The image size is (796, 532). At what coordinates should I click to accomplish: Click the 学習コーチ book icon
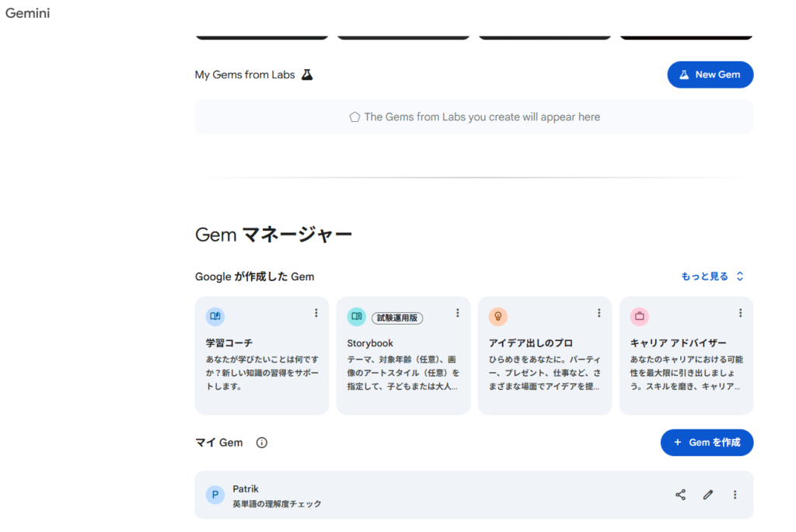click(215, 316)
